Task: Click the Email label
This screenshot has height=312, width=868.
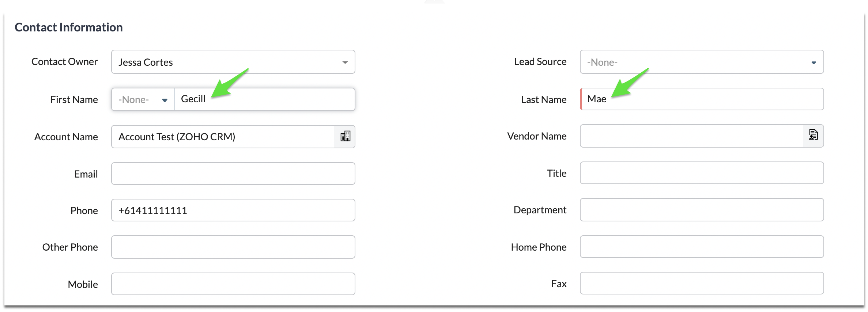Action: point(86,174)
